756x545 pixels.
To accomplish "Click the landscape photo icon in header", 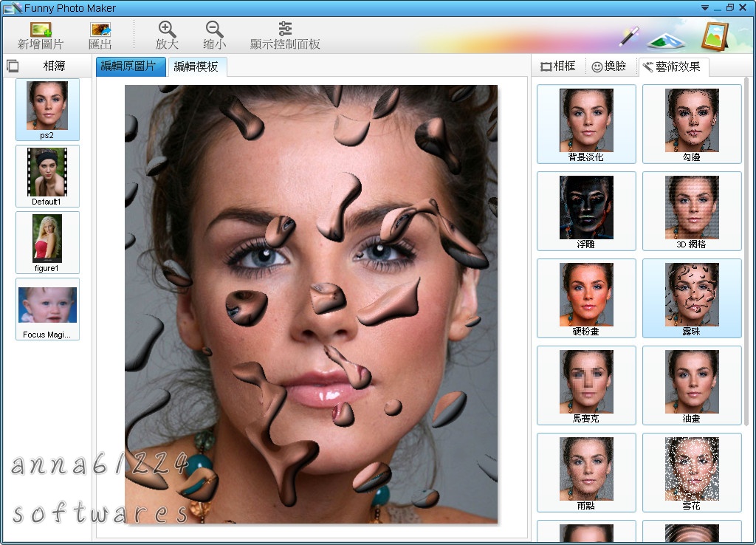I will coord(666,41).
